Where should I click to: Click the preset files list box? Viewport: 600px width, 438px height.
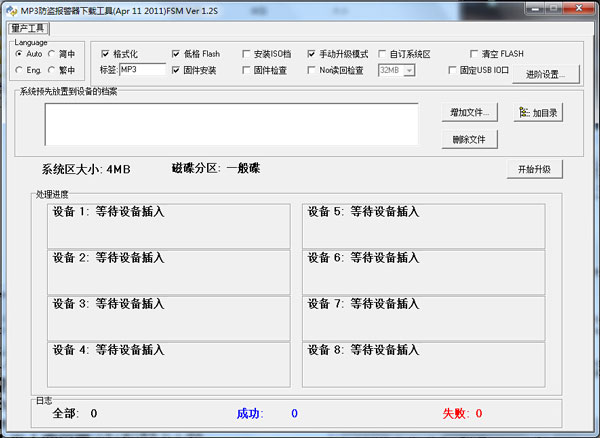(232, 124)
